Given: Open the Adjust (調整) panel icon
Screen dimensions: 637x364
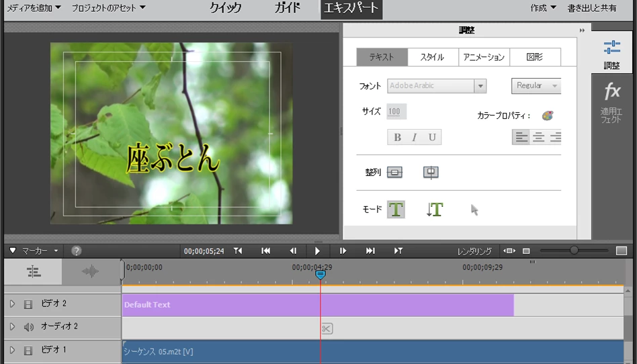Looking at the screenshot, I should pos(611,54).
